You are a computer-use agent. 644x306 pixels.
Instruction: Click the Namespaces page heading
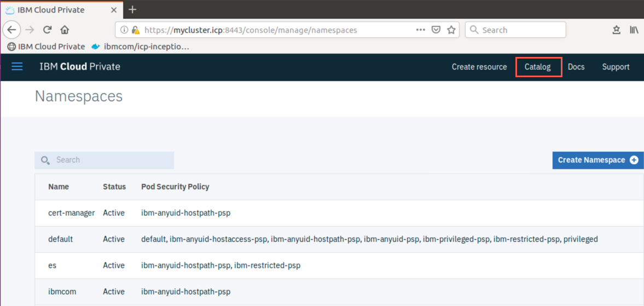79,96
